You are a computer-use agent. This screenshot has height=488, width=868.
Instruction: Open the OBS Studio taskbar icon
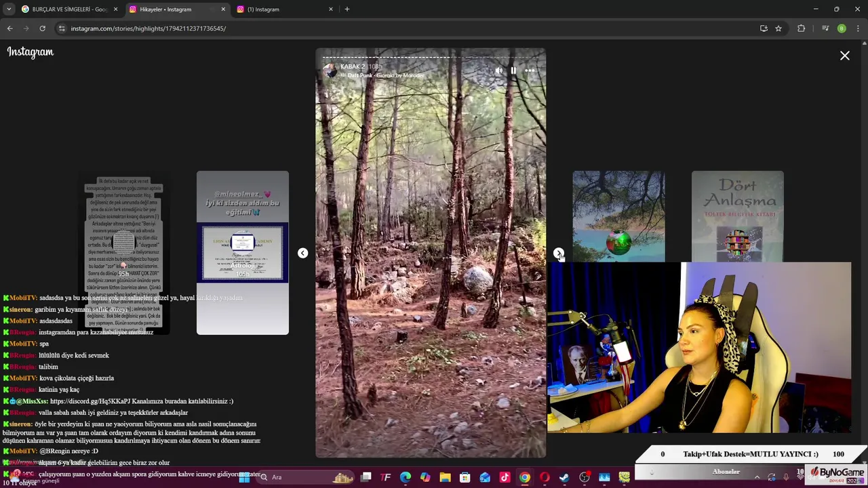pyautogui.click(x=585, y=477)
